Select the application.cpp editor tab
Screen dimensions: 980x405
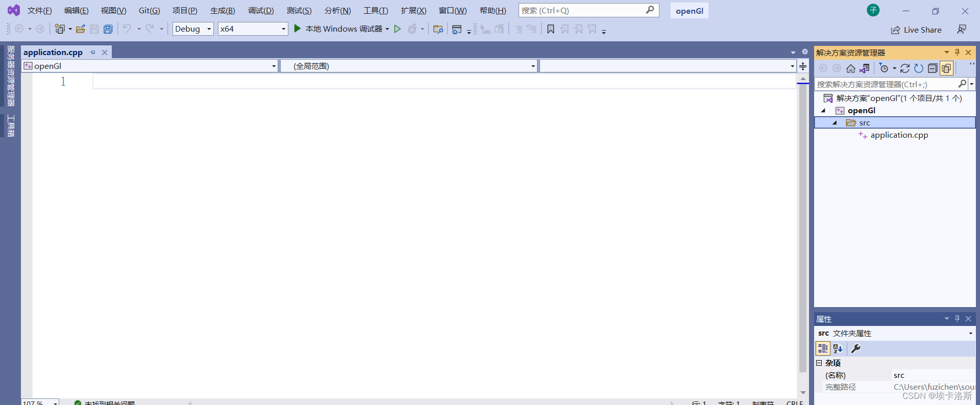coord(53,52)
